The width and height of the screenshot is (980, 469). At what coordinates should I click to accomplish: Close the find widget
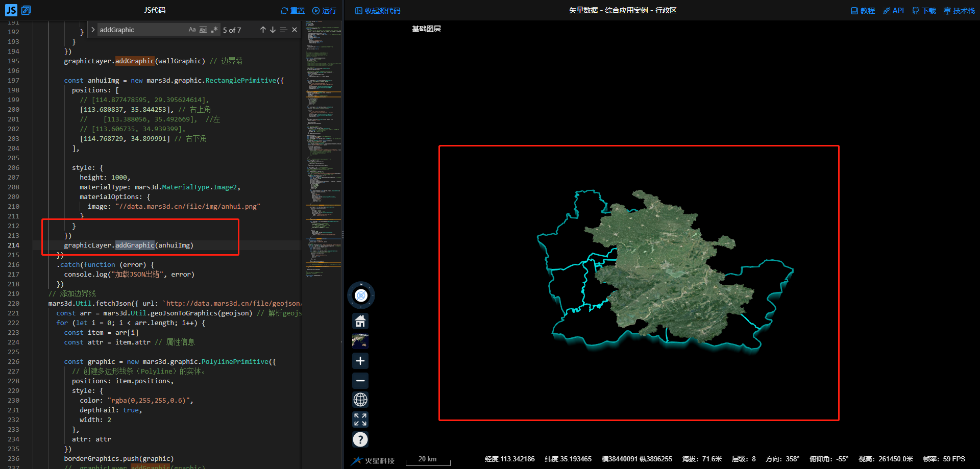coord(295,30)
